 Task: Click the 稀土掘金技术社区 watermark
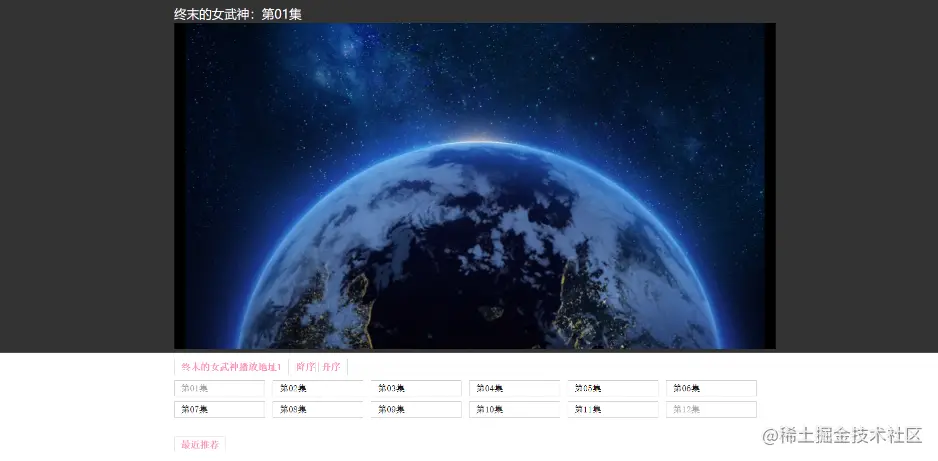pyautogui.click(x=842, y=435)
